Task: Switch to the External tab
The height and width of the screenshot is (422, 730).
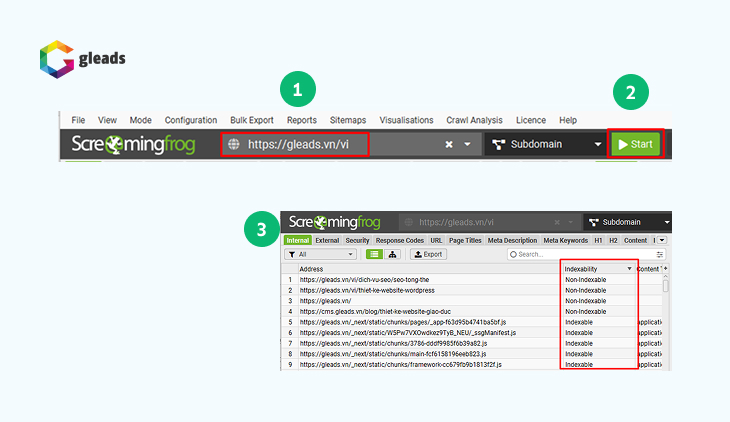Action: point(327,240)
